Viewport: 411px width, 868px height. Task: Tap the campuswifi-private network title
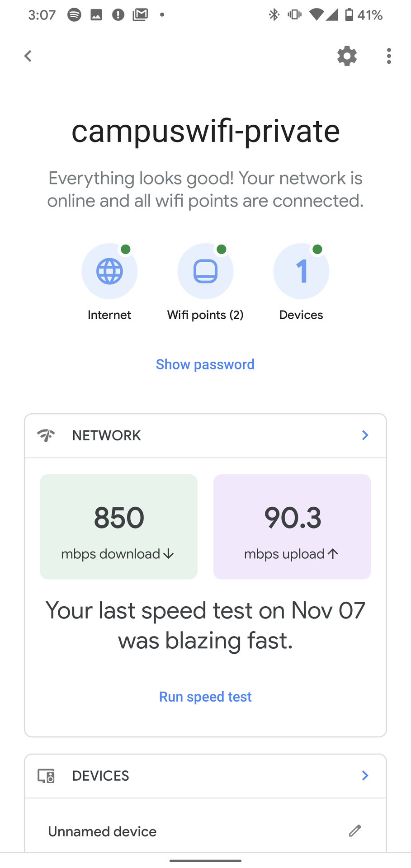205,131
